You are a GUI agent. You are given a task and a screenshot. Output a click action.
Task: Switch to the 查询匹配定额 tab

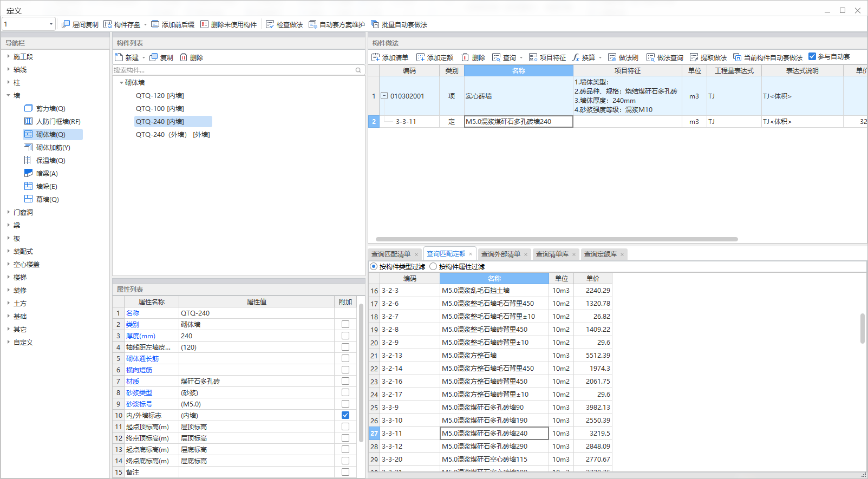pyautogui.click(x=446, y=254)
